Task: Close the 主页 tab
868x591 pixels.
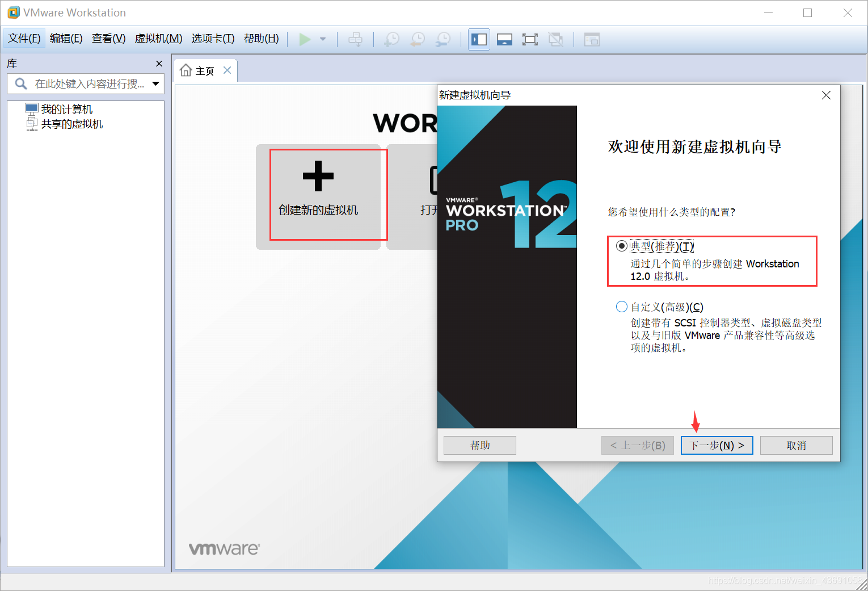Action: 227,70
